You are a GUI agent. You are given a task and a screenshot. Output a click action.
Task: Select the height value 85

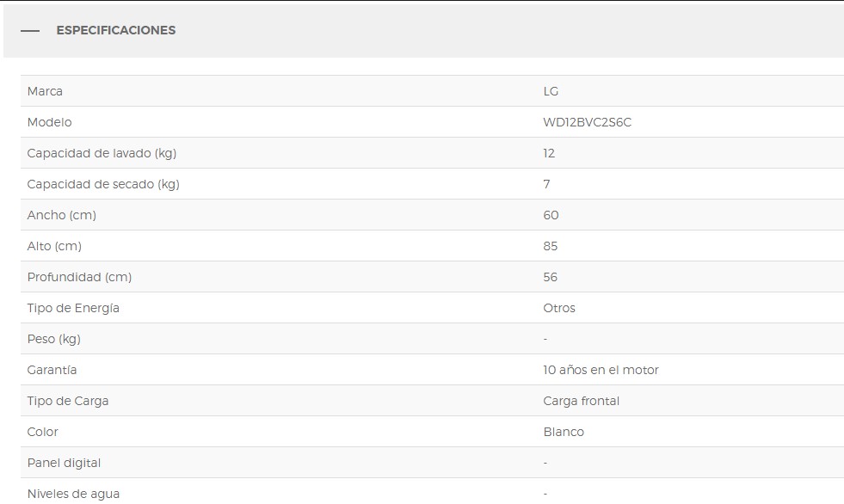[551, 246]
